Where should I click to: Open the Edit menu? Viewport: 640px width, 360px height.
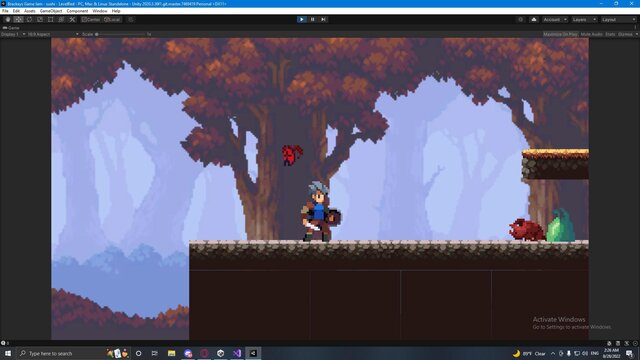[16, 11]
